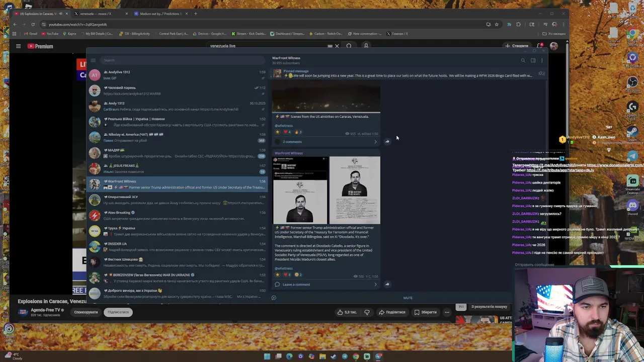Image resolution: width=644 pixels, height=362 pixels.
Task: Click Поділитися share button
Action: (392, 312)
